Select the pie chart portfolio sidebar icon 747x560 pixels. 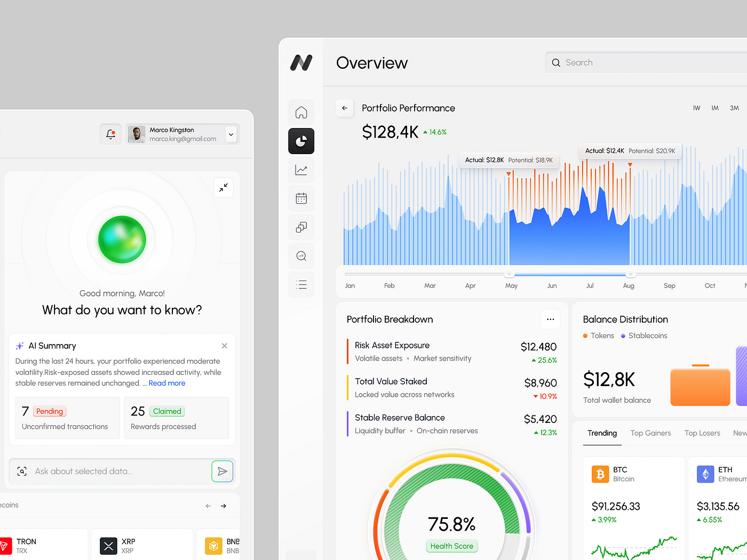click(301, 141)
